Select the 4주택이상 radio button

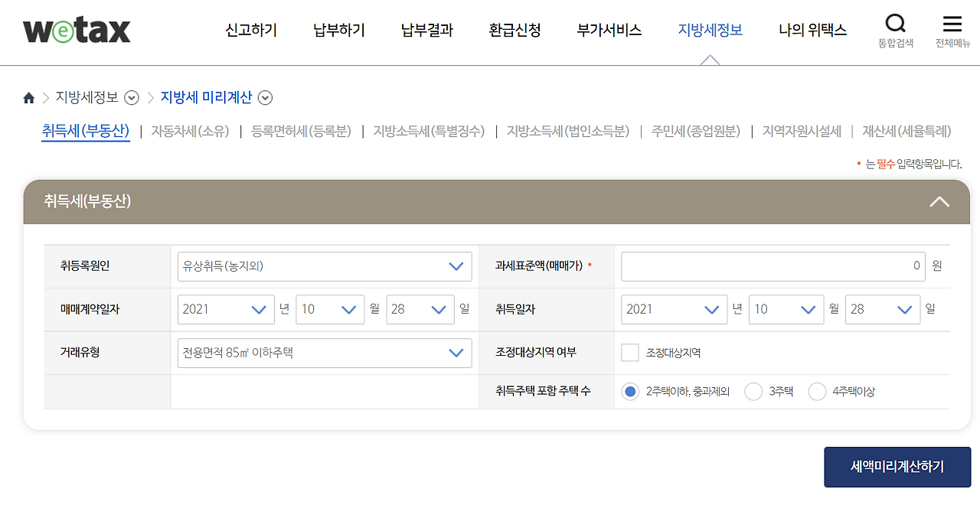point(817,392)
